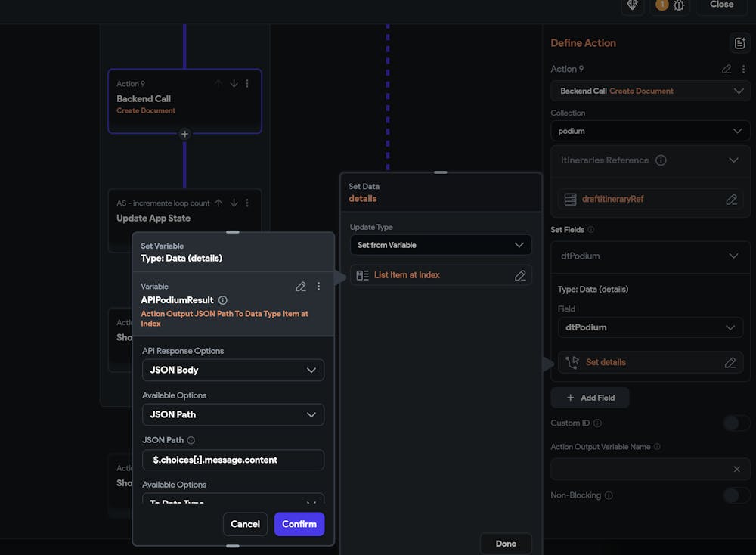
Task: Click the Action Output Variable Name input
Action: (650, 469)
